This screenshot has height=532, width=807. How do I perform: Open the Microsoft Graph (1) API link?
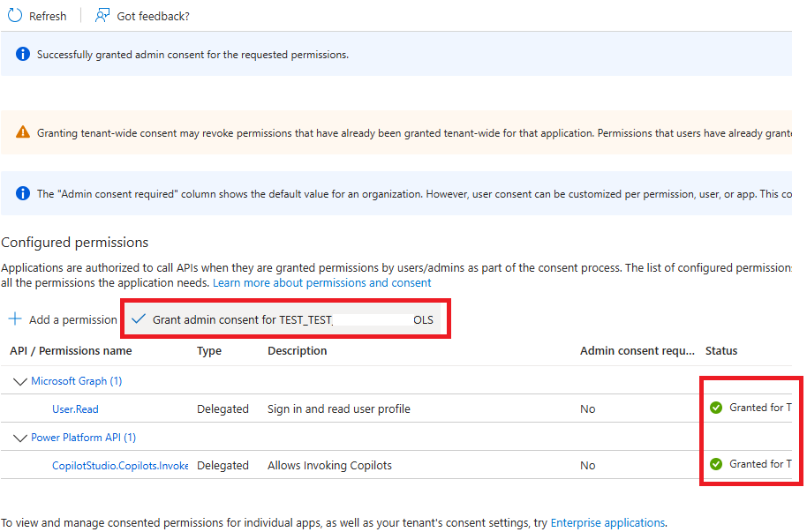[76, 381]
